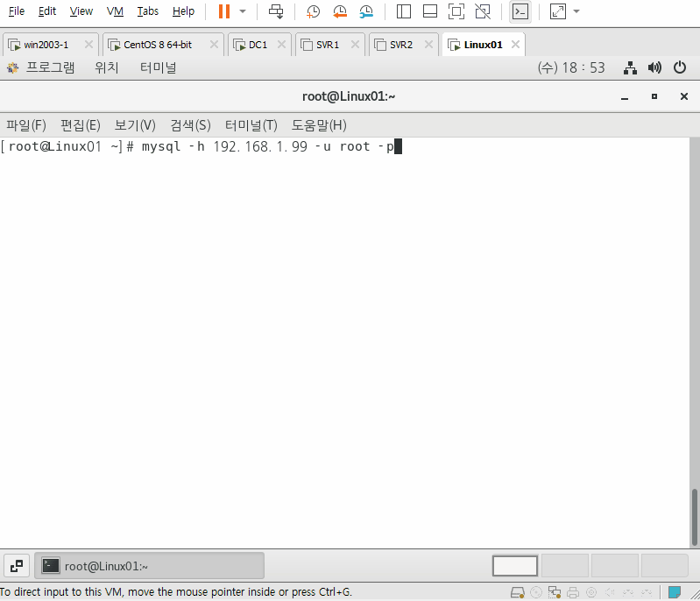Select the Linux01 tab
The image size is (700, 601).
[483, 45]
